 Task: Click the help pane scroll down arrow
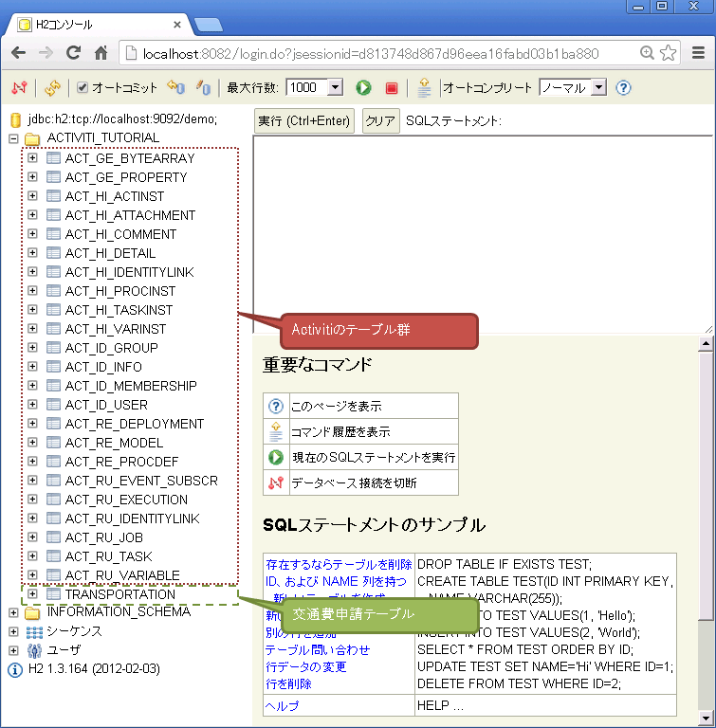coord(706,719)
